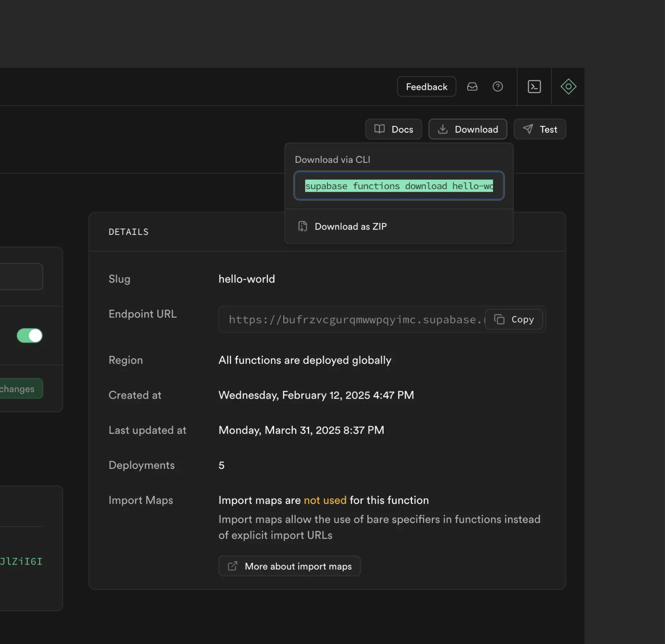Viewport: 665px width, 644px height.
Task: Open the Docs button
Action: (394, 129)
